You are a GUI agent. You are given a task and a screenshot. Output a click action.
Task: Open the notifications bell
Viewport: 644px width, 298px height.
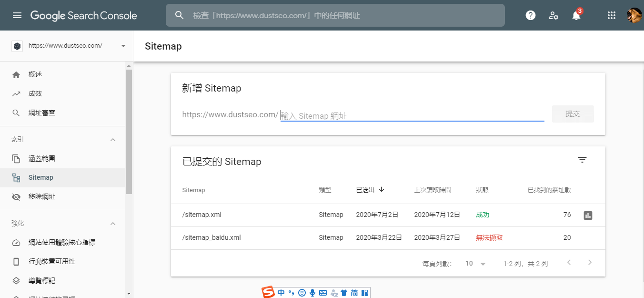click(x=576, y=16)
